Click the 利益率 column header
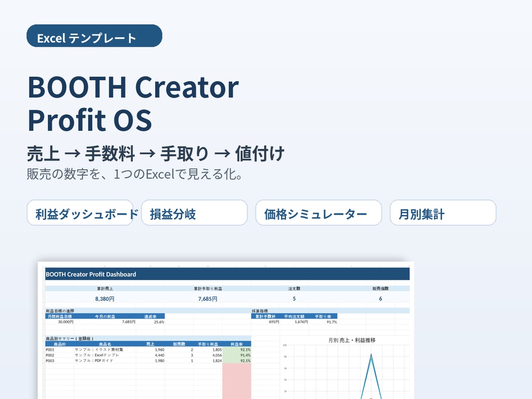Screen dimensions: 532x399 pyautogui.click(x=236, y=344)
